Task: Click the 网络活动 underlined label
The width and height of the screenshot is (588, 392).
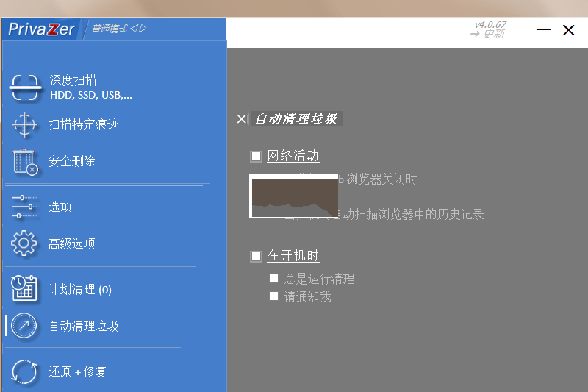Action: (293, 156)
